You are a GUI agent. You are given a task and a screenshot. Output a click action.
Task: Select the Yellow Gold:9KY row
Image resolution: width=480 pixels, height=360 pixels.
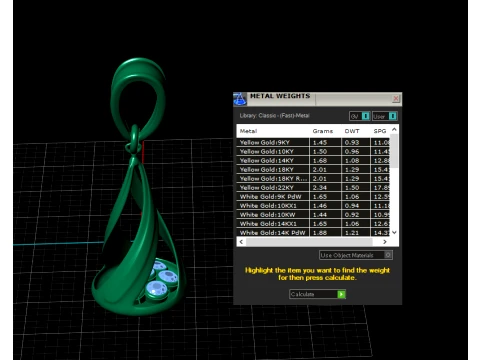(x=313, y=142)
